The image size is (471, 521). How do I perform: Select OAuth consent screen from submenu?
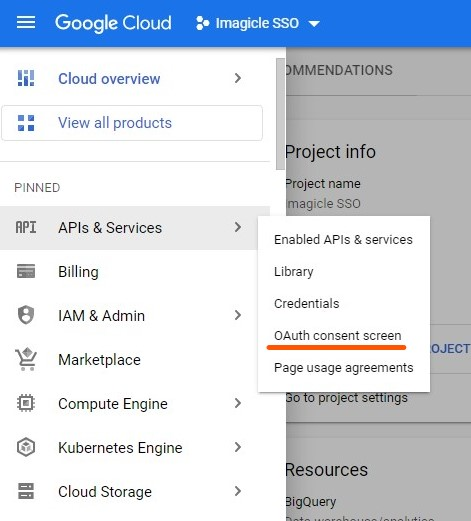[x=338, y=336]
